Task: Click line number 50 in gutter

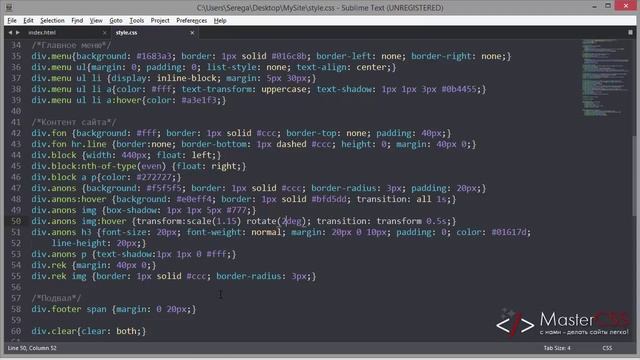Action: click(16, 221)
